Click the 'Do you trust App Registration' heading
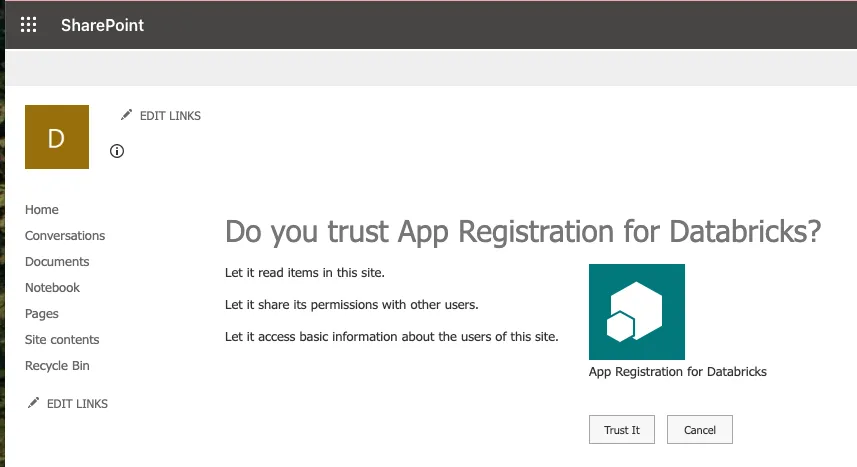The image size is (857, 467). [523, 232]
